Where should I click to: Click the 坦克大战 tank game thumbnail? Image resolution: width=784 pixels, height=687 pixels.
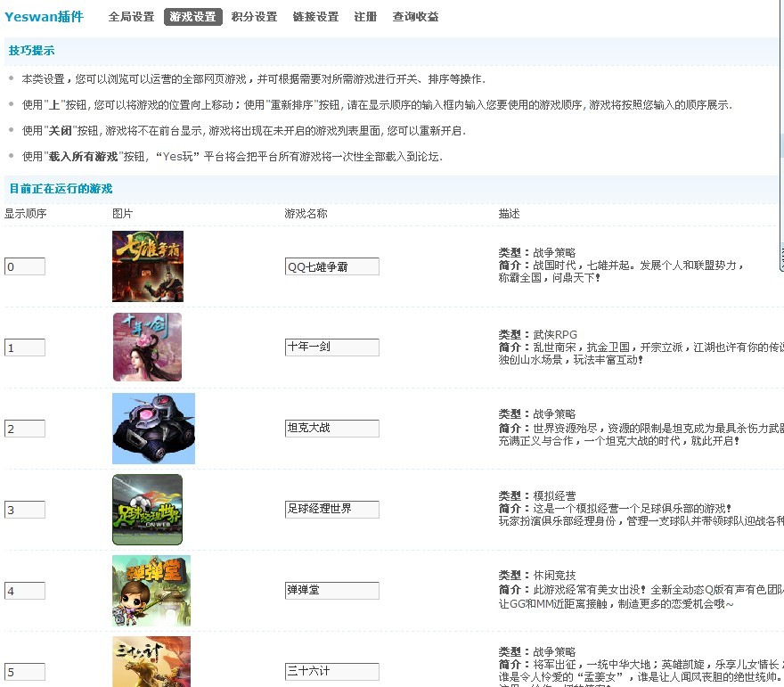pos(153,429)
